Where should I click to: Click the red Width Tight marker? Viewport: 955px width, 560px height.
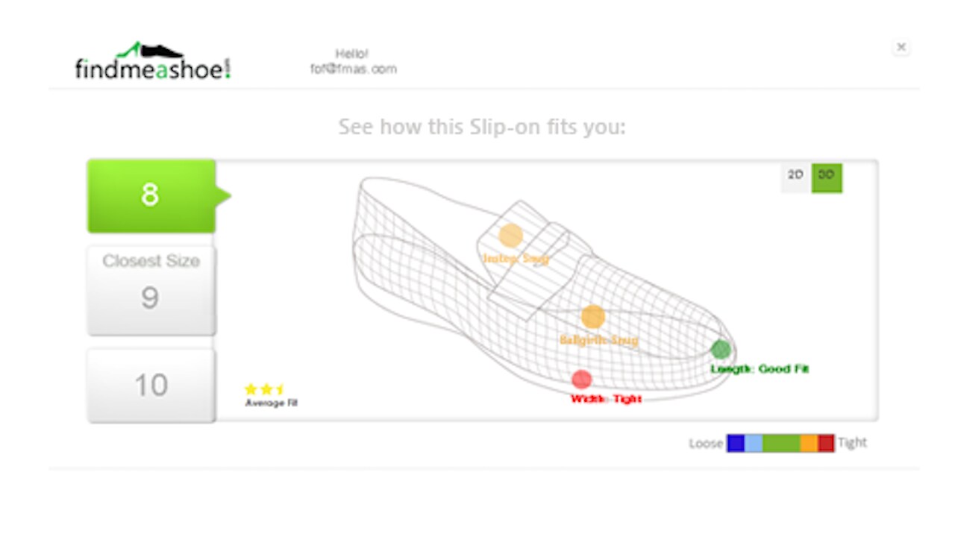pyautogui.click(x=582, y=380)
